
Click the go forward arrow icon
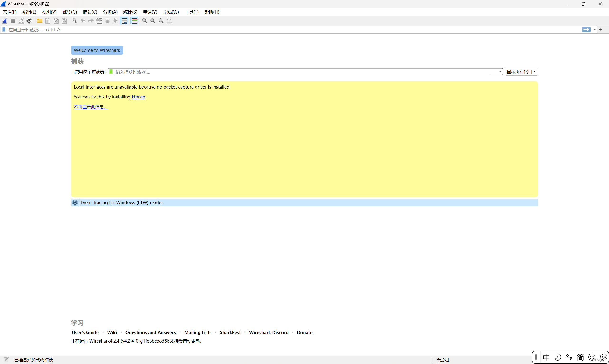click(x=91, y=21)
